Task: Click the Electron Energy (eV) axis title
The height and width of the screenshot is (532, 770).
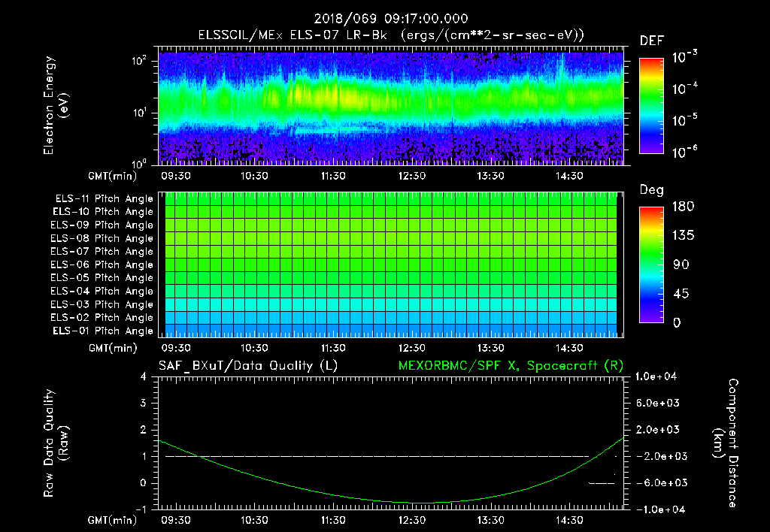Action: tap(55, 105)
